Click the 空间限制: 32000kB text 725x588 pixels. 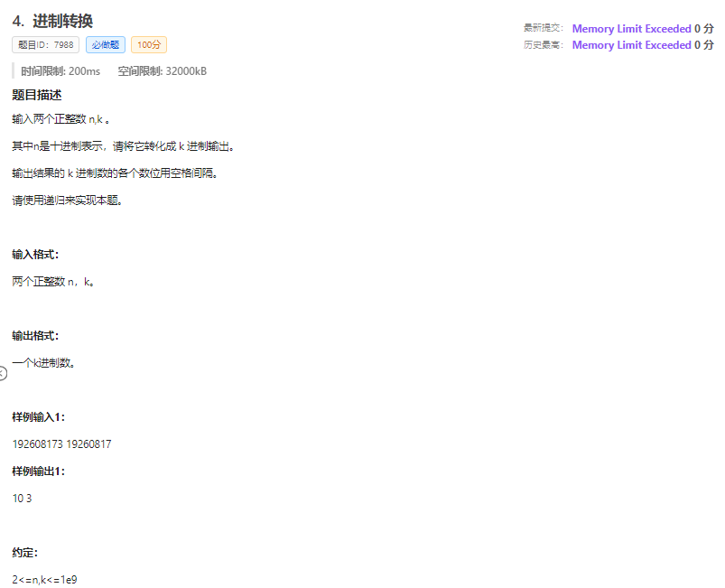pos(162,71)
